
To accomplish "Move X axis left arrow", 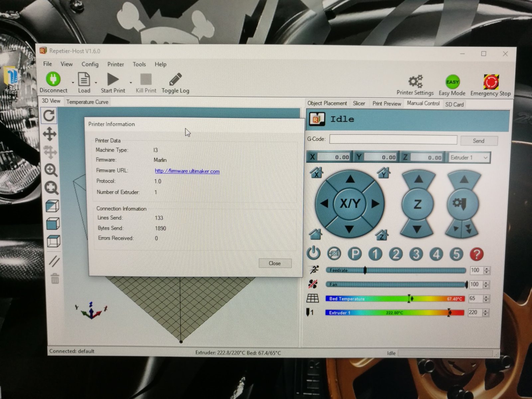I will point(324,203).
